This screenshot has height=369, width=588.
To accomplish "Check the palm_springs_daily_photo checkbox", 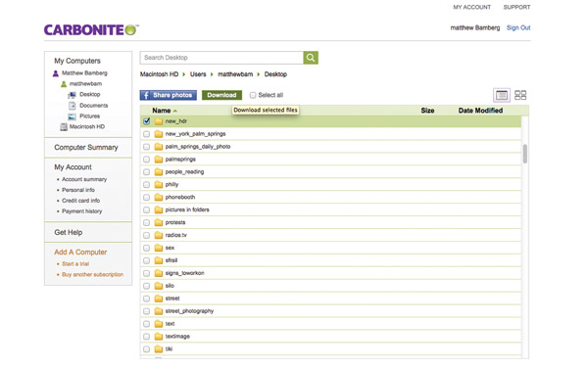I will (147, 147).
